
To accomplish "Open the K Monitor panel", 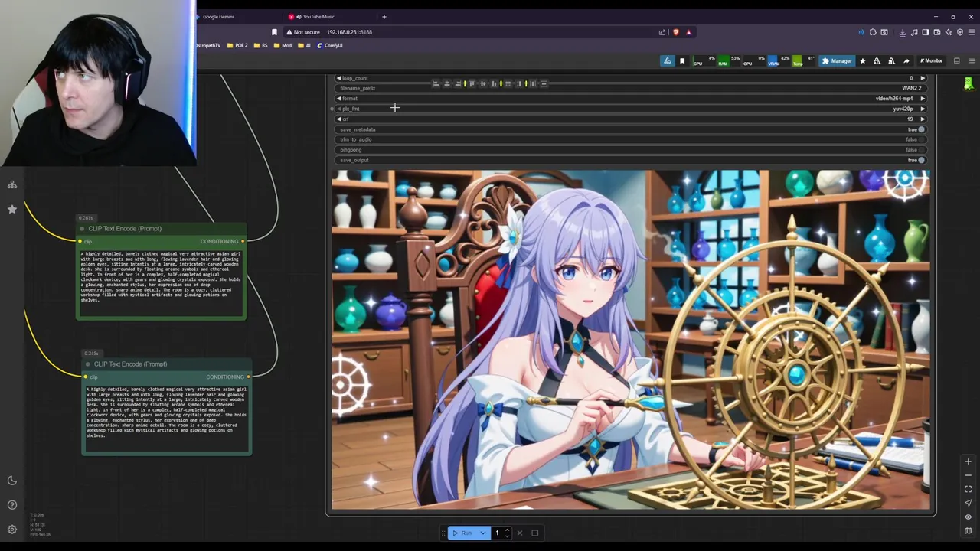I will click(931, 61).
